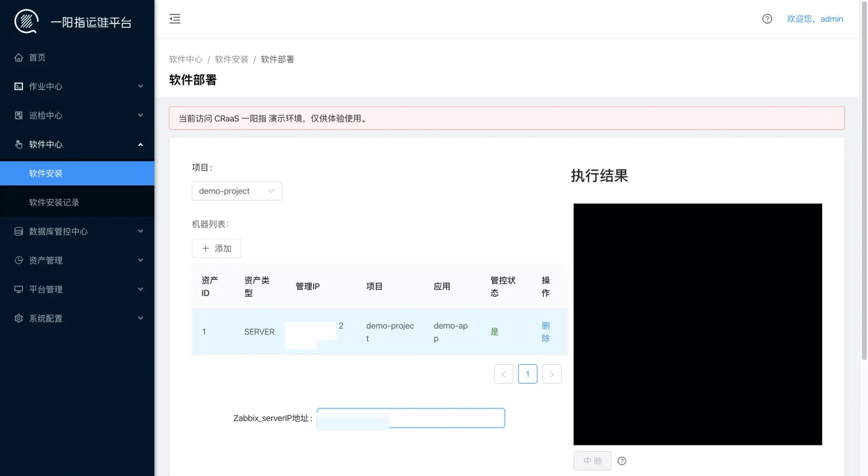Open 作业中心 sidebar menu

[77, 86]
